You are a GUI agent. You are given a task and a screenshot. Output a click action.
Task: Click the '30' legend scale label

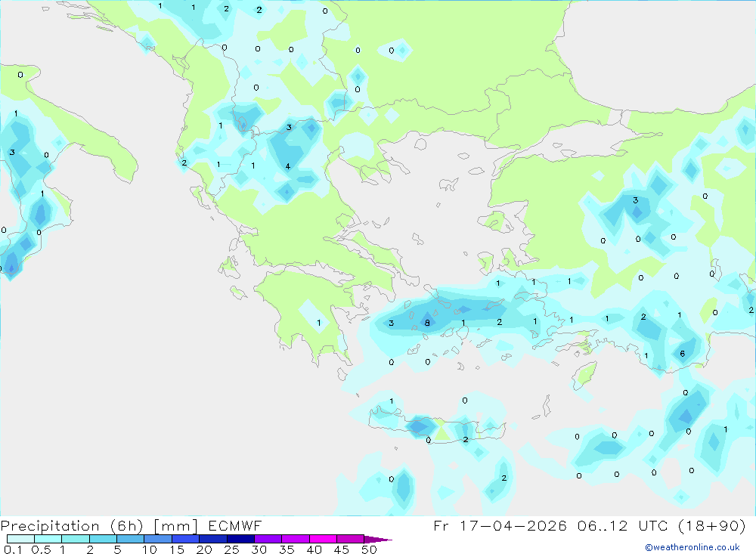coord(259,549)
